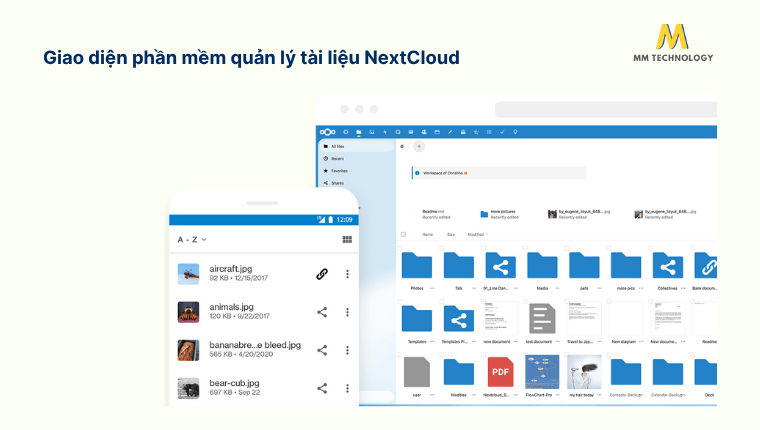The width and height of the screenshot is (760, 430).
Task: Open the FlowChart Pro thumbnail
Action: point(542,372)
